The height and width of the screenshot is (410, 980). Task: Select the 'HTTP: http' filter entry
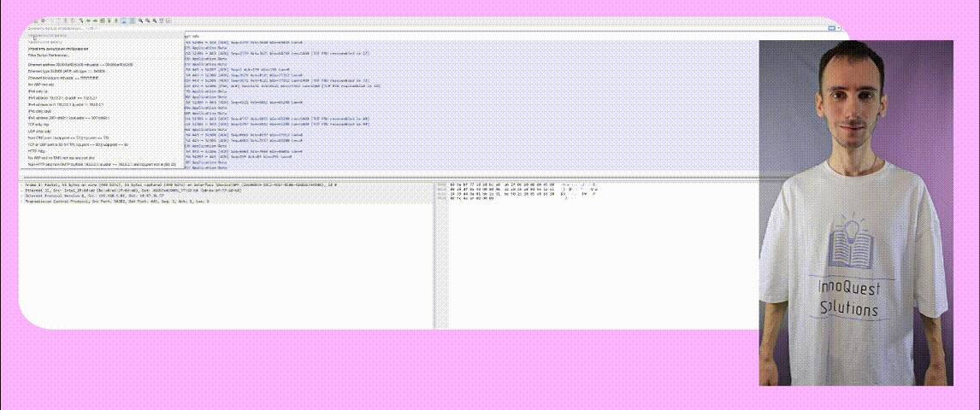[x=39, y=150]
